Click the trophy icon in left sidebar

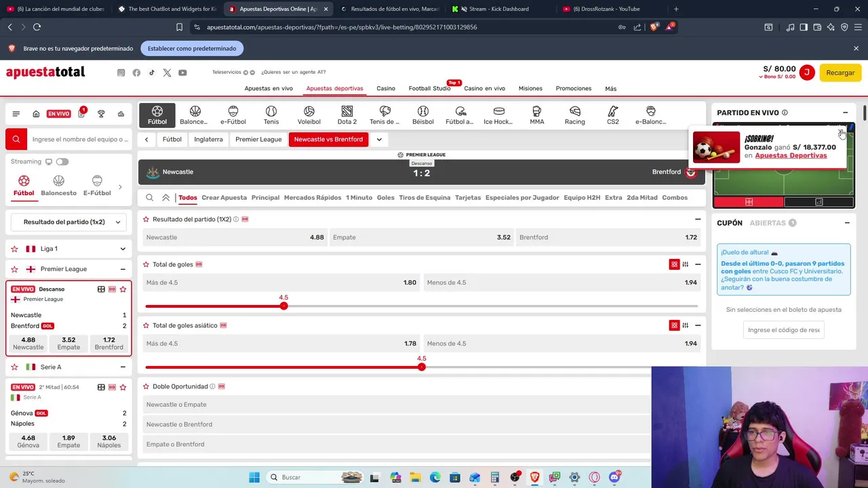pos(101,114)
